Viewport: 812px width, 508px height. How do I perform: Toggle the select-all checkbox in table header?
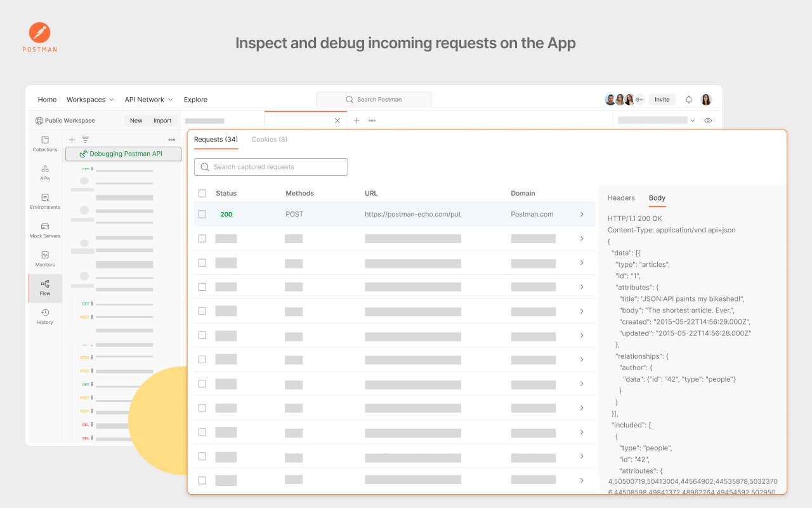[202, 193]
